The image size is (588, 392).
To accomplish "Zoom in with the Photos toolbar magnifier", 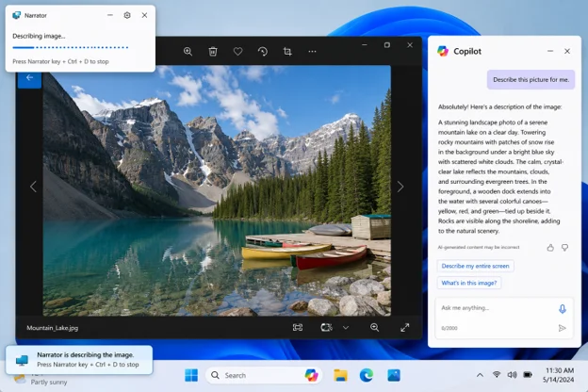I will click(188, 52).
